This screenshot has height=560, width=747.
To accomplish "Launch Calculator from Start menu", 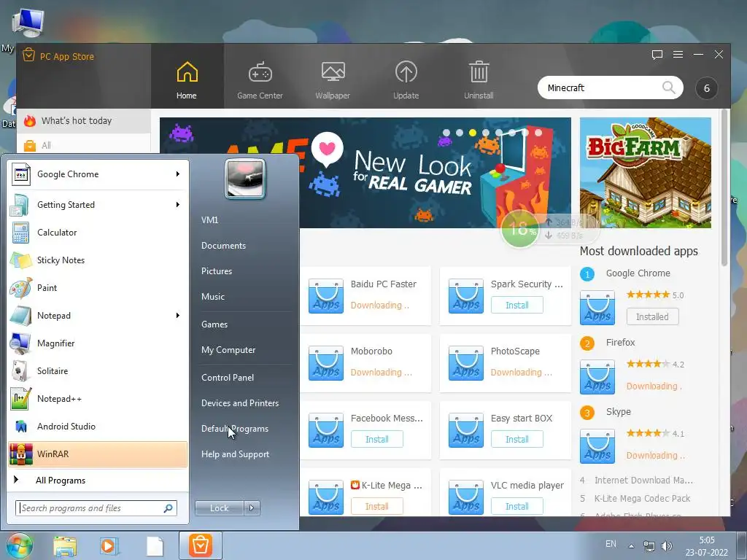I will (x=98, y=233).
